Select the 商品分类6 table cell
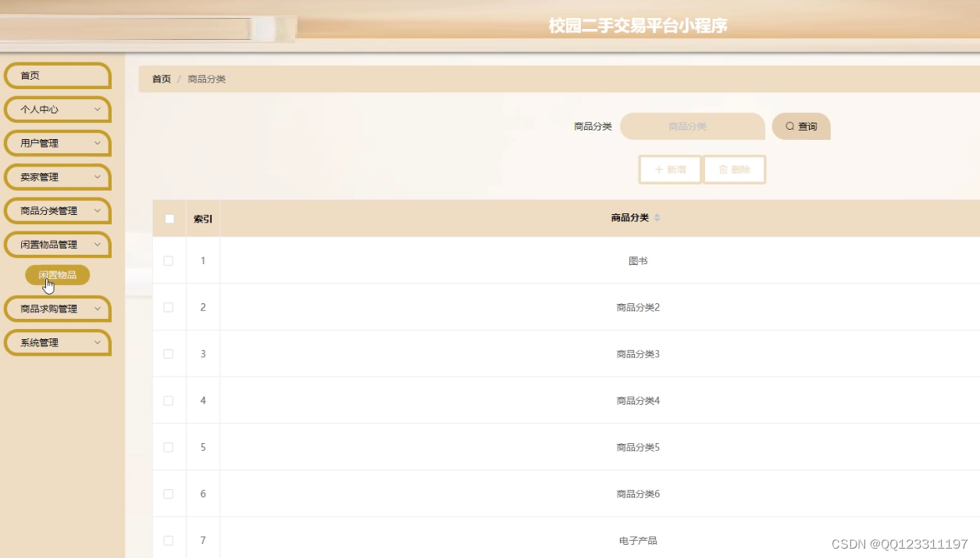The width and height of the screenshot is (980, 558). [x=638, y=494]
